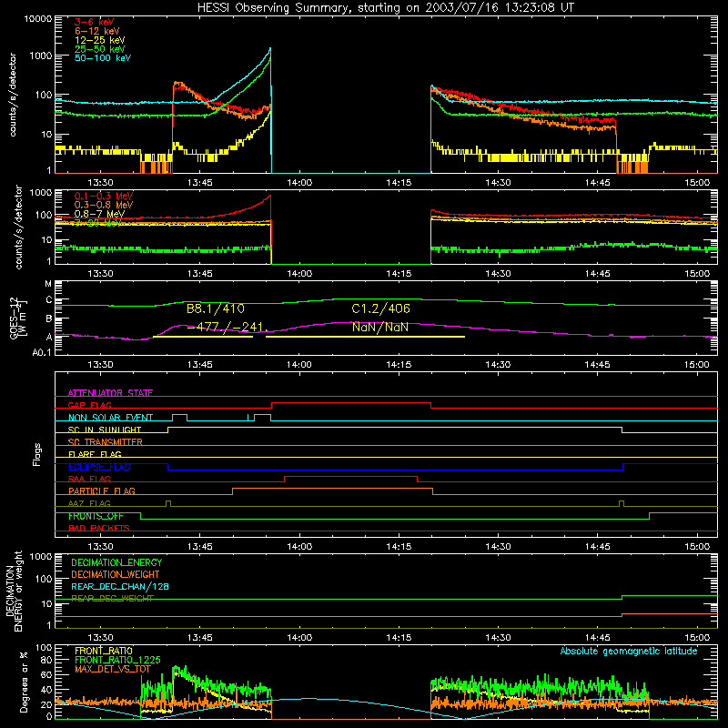Click the M class label on GOES axis
This screenshot has height=728, width=728.
pos(48,284)
